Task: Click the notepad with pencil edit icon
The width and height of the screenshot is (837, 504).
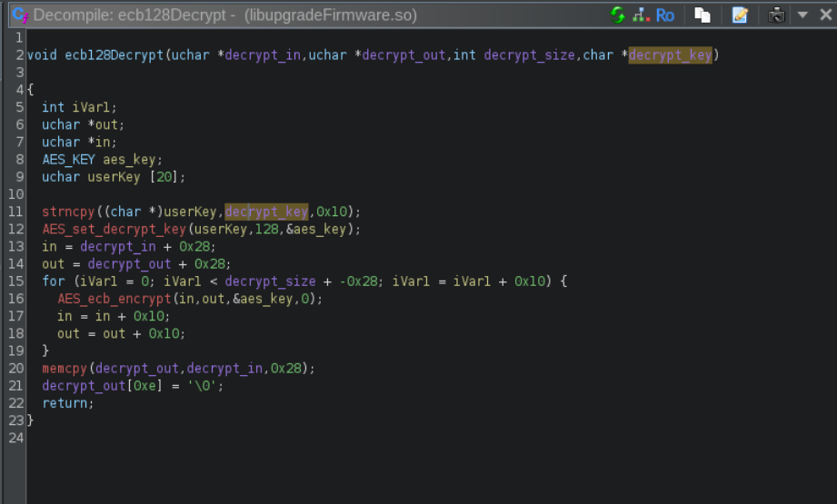Action: click(740, 15)
